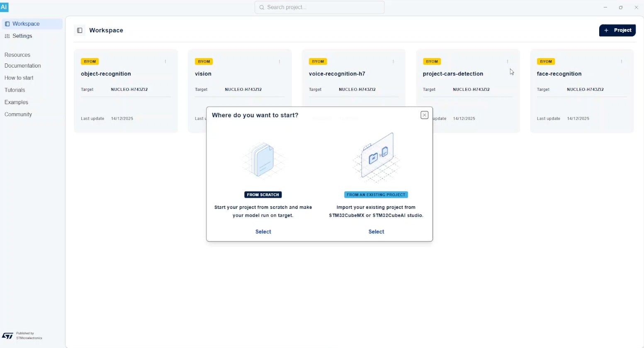Click the AI application logo icon
The height and width of the screenshot is (348, 644).
(5, 7)
